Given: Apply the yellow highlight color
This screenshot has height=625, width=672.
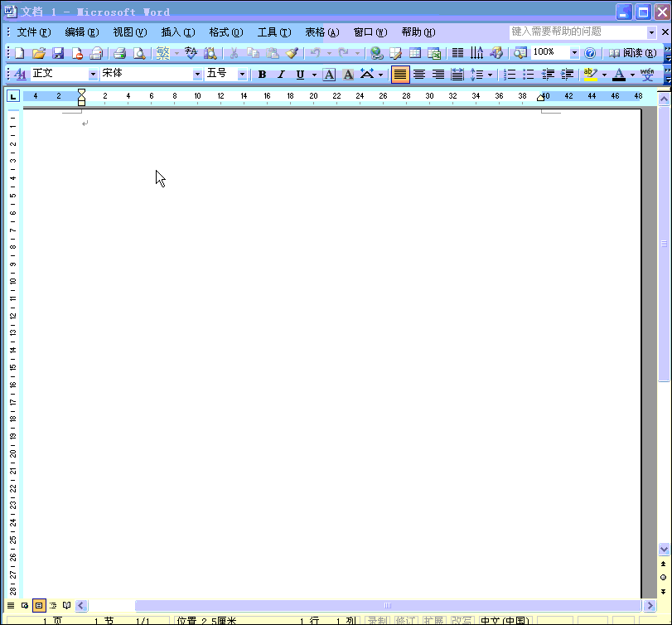Looking at the screenshot, I should (x=591, y=75).
